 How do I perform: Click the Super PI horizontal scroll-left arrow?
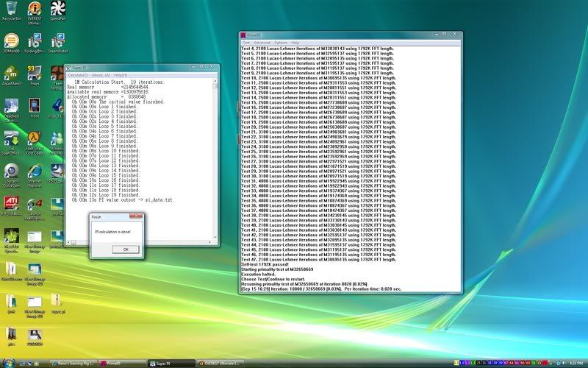click(68, 243)
